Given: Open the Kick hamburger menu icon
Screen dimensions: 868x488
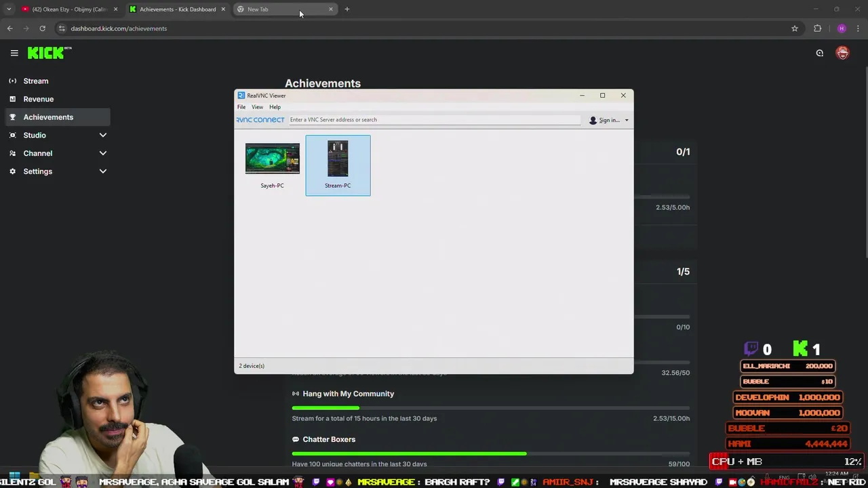Looking at the screenshot, I should point(14,53).
